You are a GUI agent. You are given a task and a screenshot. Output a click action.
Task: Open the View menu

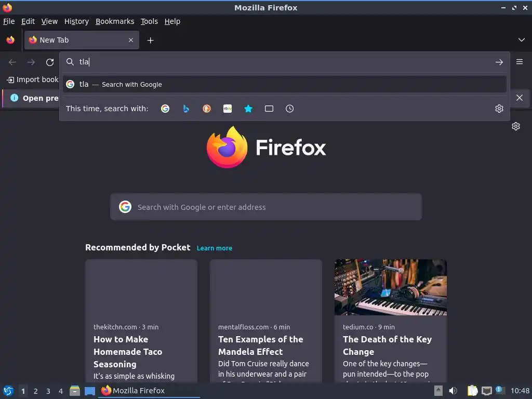point(49,21)
